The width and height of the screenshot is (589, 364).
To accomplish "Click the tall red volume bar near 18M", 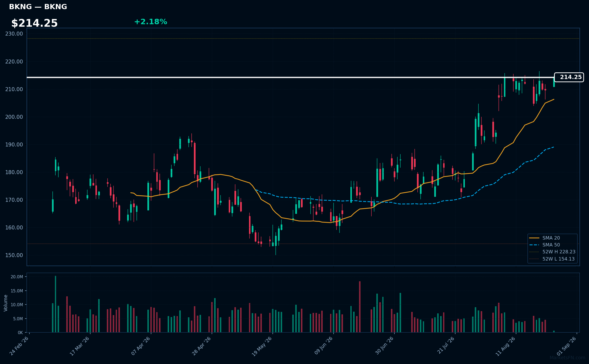I will [360, 307].
